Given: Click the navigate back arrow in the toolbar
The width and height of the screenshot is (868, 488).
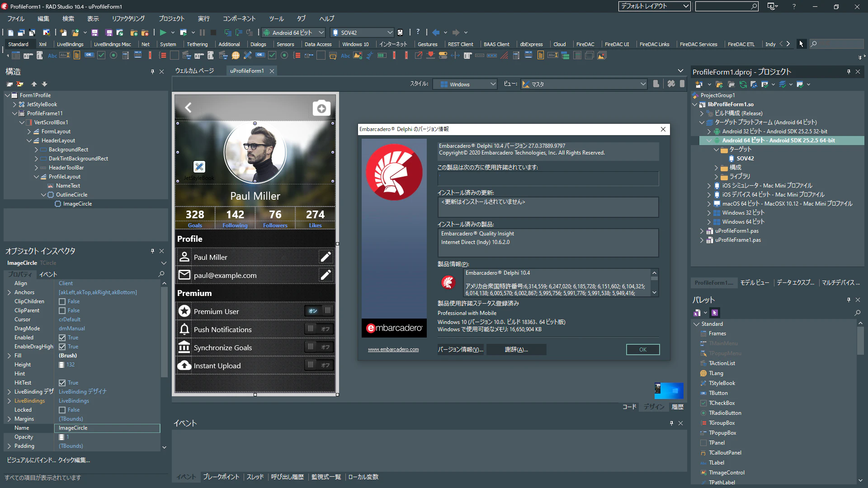Looking at the screenshot, I should pyautogui.click(x=436, y=33).
